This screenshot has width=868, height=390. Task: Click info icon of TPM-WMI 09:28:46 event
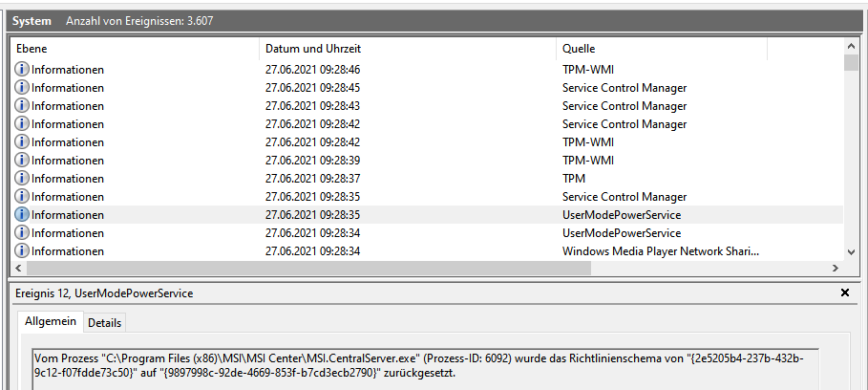(22, 69)
